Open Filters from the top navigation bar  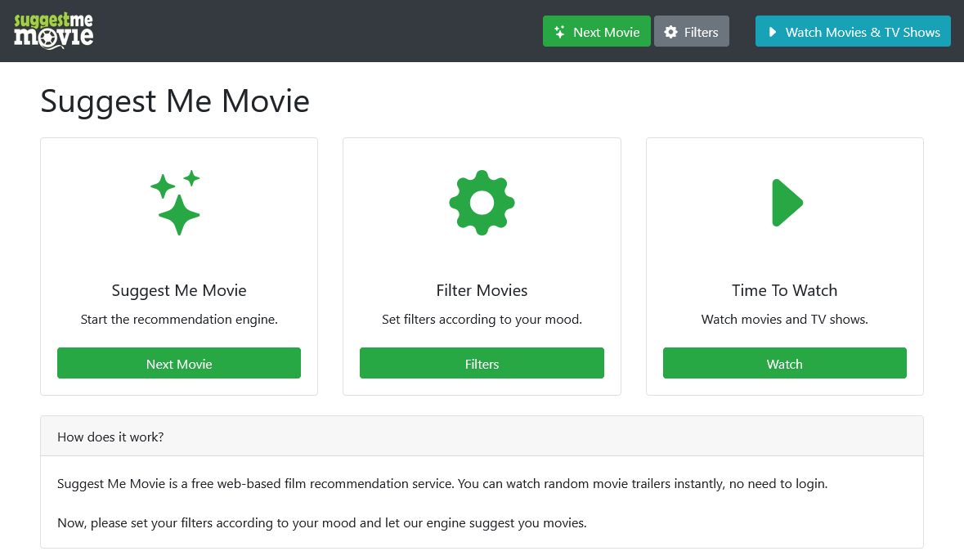[692, 31]
